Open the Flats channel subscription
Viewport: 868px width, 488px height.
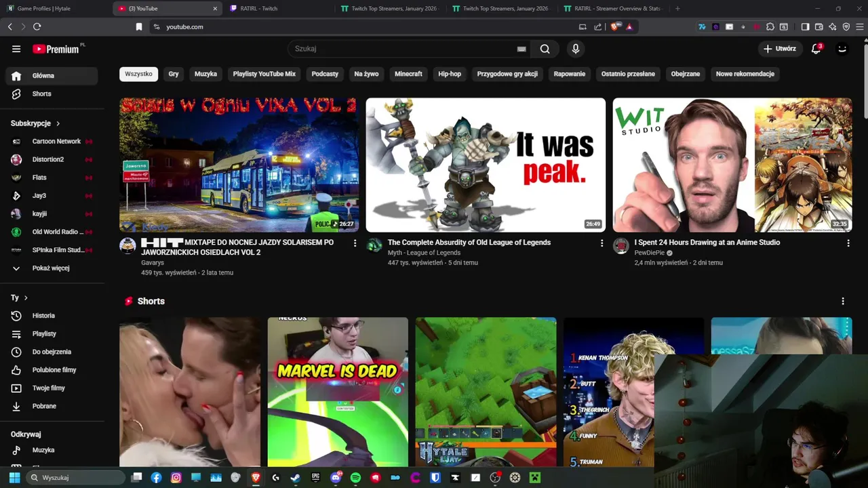click(52, 178)
